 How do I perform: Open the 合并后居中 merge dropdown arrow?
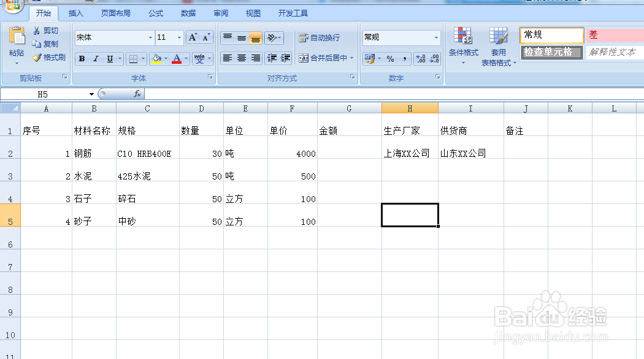[x=350, y=58]
